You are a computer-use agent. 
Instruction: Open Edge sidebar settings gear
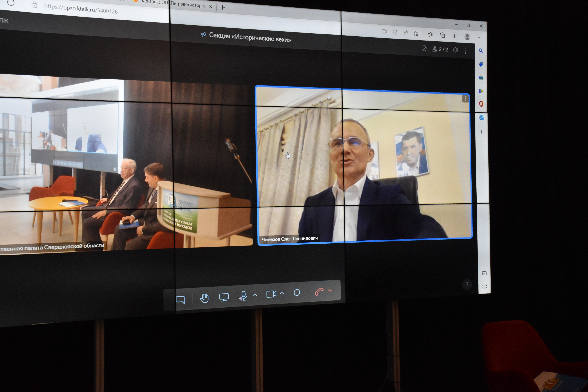point(485,286)
